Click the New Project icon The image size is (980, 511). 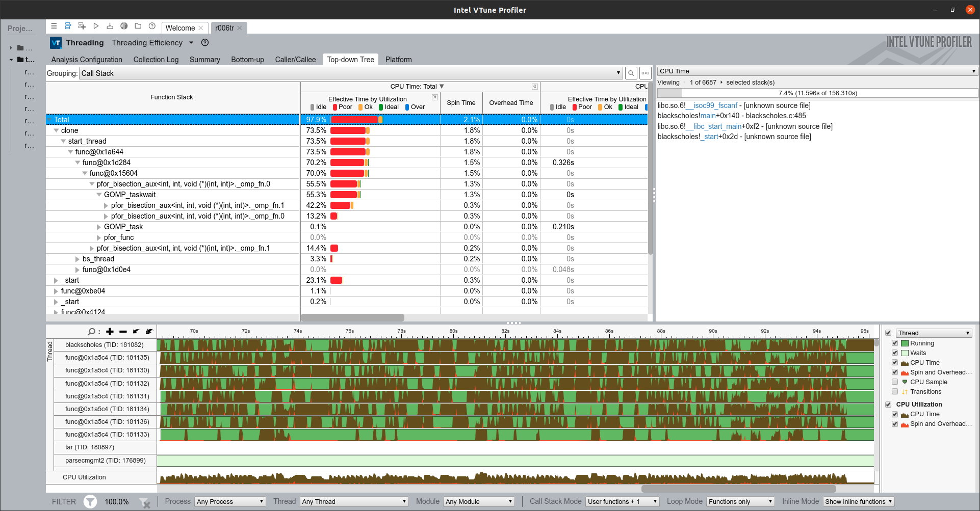82,26
